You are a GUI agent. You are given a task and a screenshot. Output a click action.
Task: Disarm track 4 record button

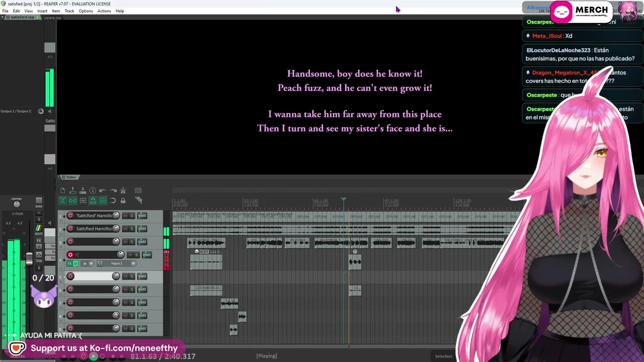70,255
